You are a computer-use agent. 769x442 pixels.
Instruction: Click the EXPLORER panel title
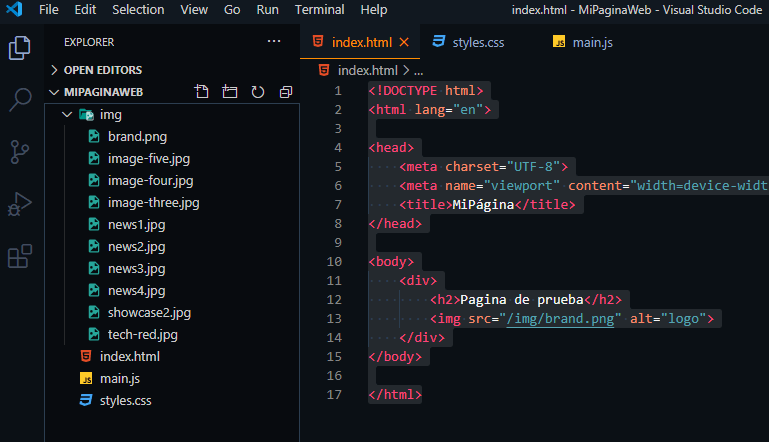click(89, 42)
